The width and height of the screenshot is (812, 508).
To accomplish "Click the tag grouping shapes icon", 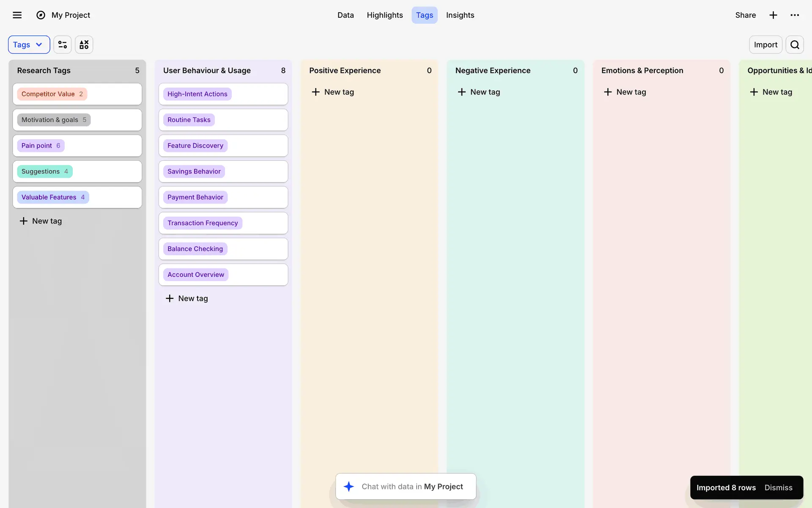I will [x=84, y=44].
